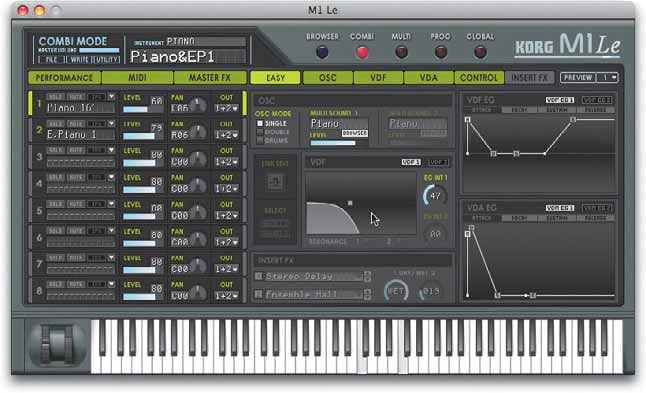Select the MULTI mode round button
This screenshot has height=393, width=646.
click(x=401, y=52)
